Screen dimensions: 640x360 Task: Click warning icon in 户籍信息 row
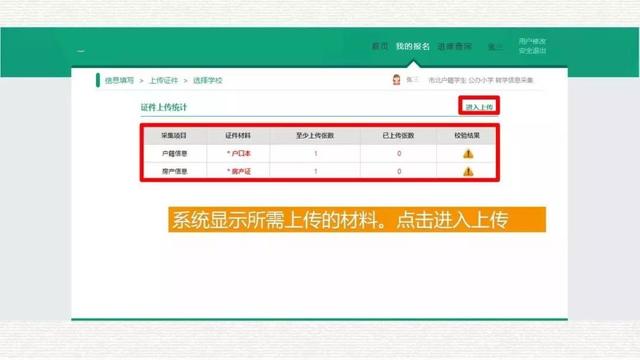[468, 154]
